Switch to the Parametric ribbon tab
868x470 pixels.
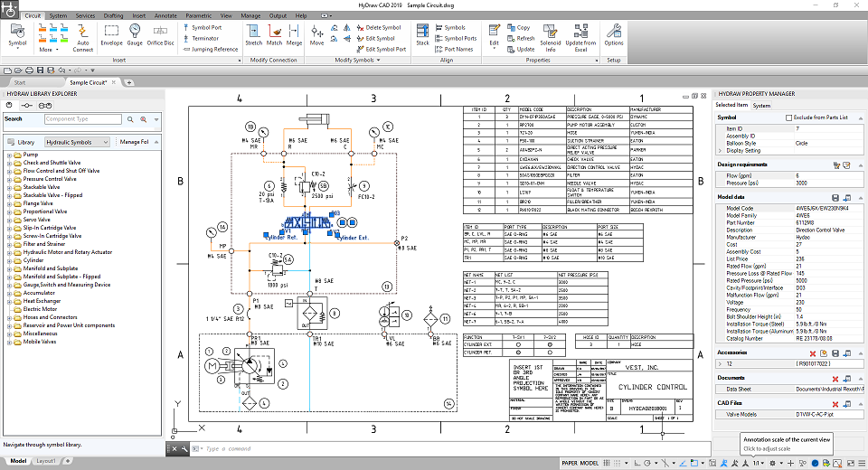tap(199, 15)
